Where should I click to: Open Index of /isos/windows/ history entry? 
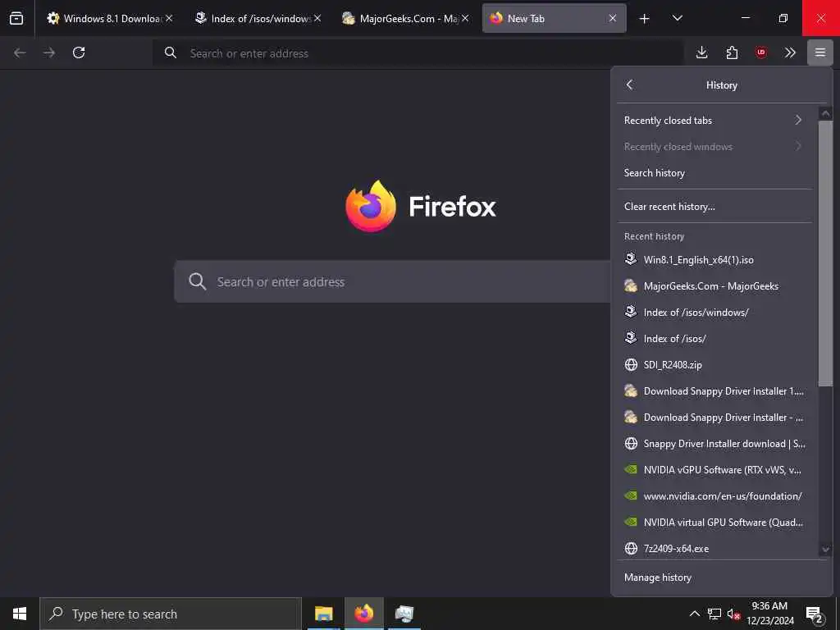[x=714, y=313]
